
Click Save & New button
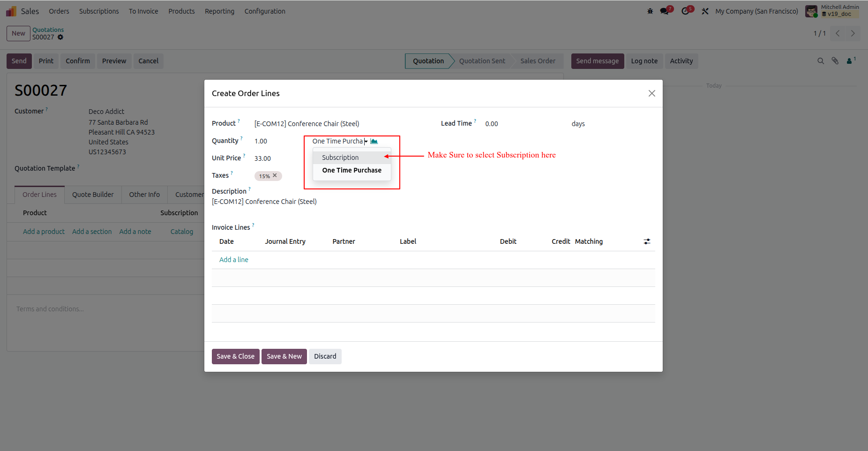point(284,356)
